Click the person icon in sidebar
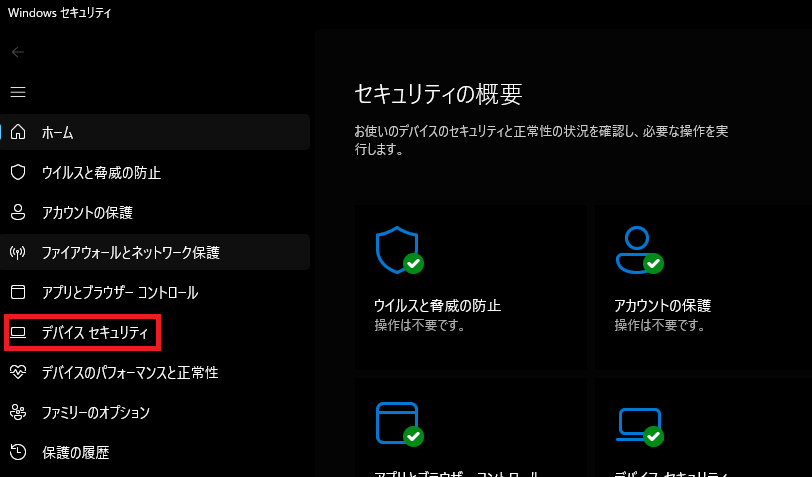This screenshot has width=812, height=477. click(18, 212)
